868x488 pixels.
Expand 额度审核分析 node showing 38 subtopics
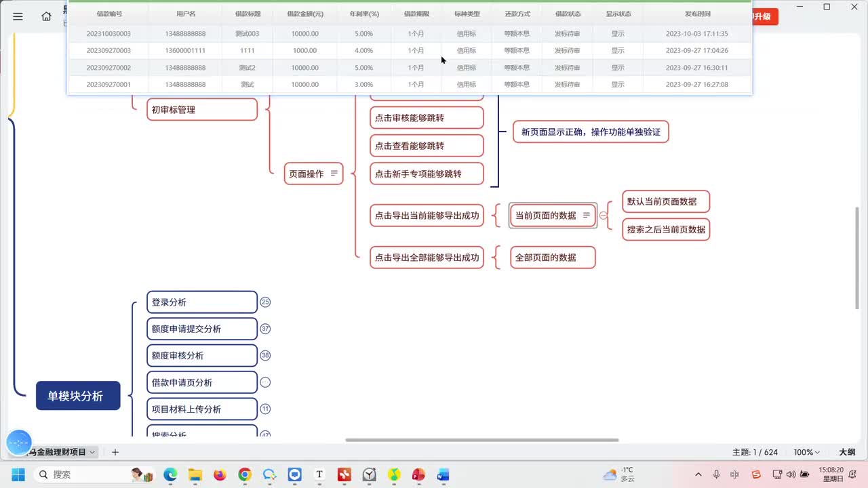coord(265,355)
